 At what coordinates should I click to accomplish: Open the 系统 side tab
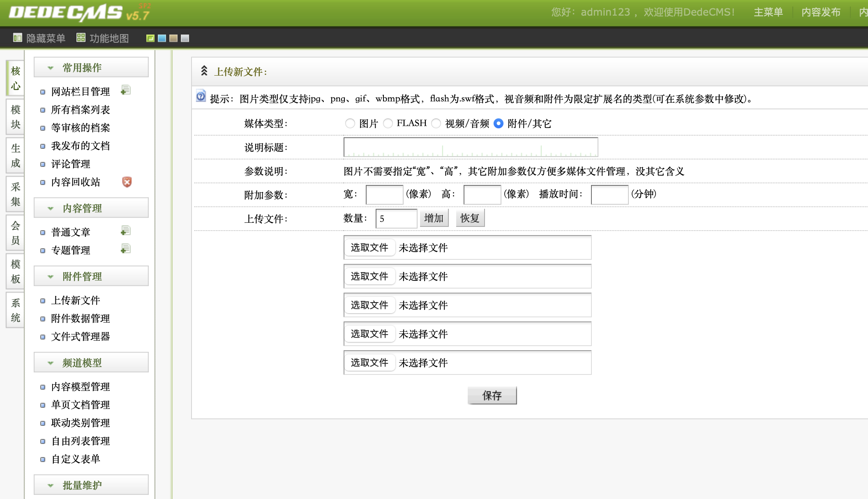(15, 310)
